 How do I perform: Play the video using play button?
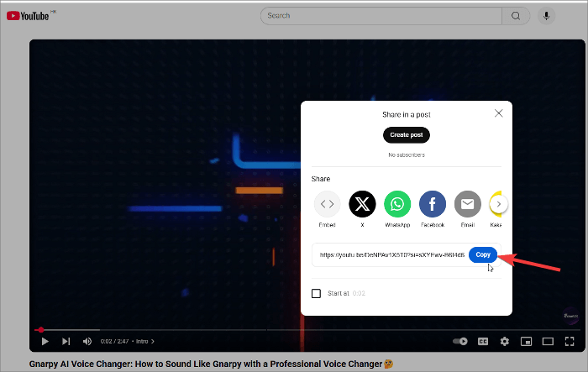45,342
